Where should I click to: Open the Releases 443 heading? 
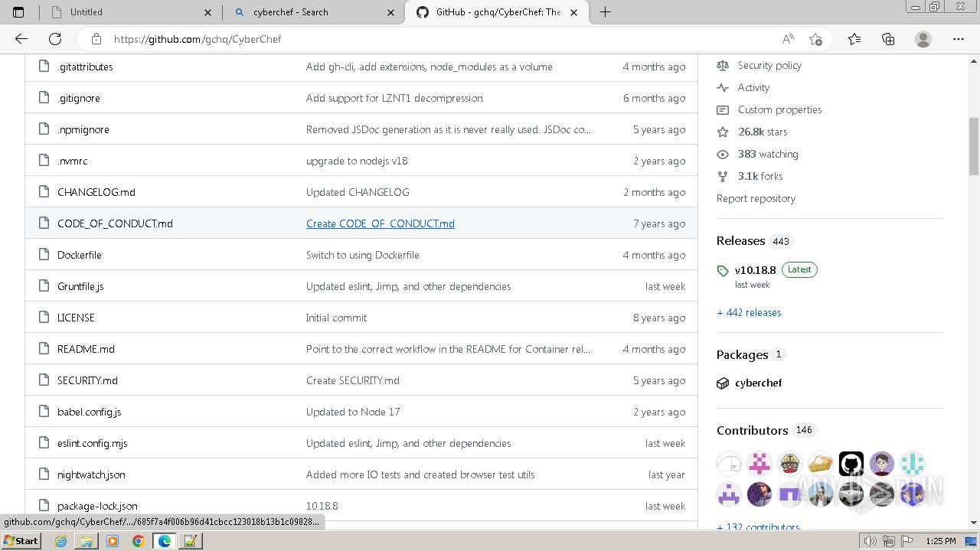754,240
